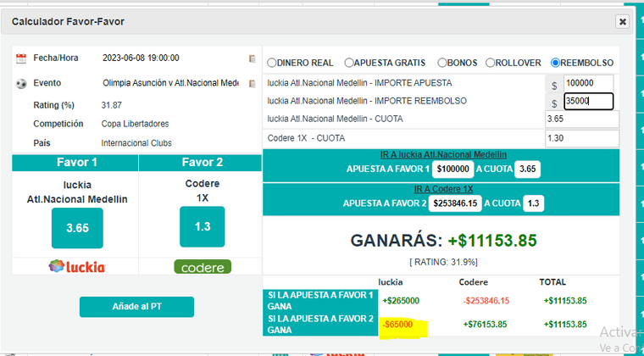Select the ROLLOVER radio option

490,63
